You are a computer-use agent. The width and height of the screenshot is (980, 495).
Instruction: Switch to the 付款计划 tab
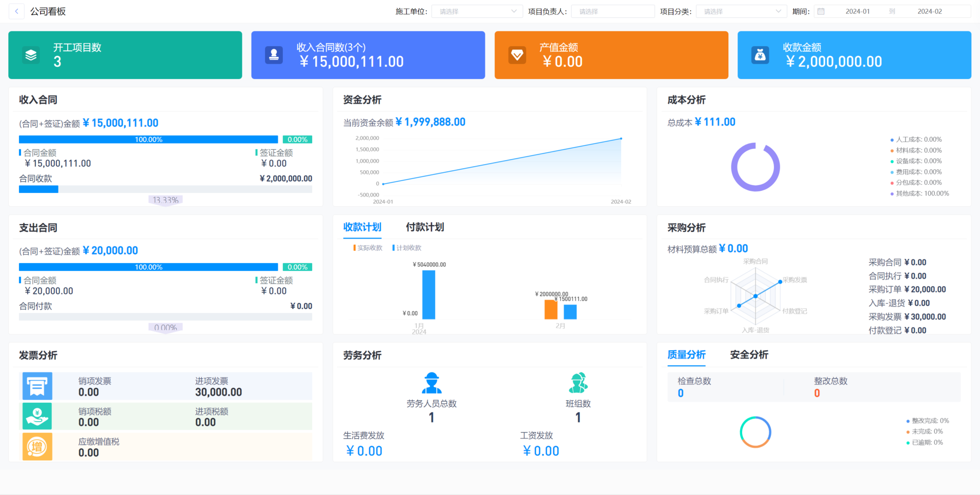pyautogui.click(x=424, y=227)
